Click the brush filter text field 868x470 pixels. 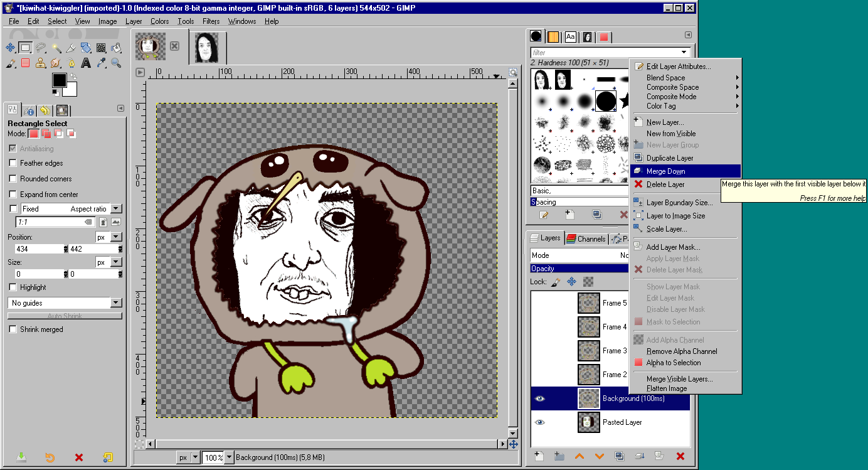[x=605, y=53]
